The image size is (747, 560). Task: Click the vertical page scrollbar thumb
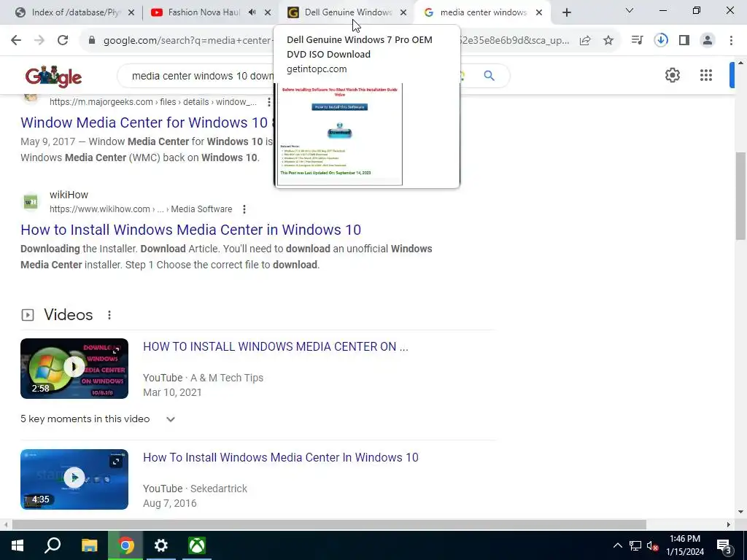click(x=740, y=196)
